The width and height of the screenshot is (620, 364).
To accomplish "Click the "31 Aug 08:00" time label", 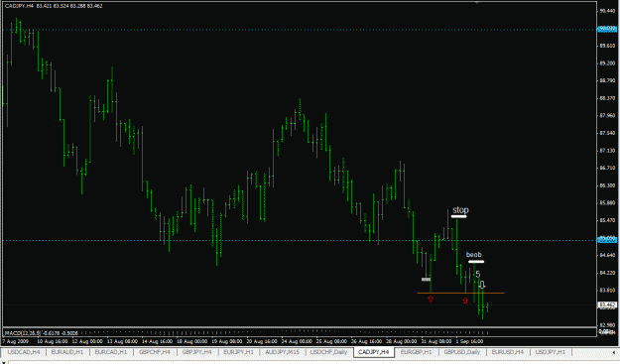I will pos(436,341).
